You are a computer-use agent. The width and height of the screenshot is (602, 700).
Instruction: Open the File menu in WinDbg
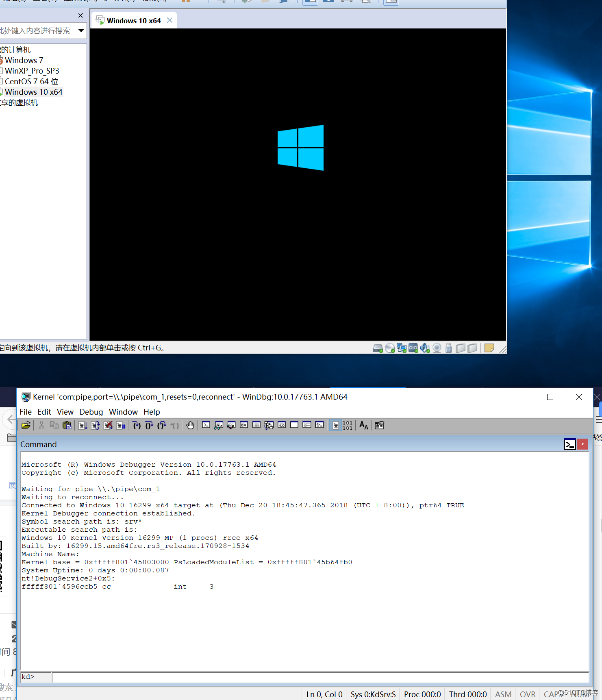click(x=26, y=412)
